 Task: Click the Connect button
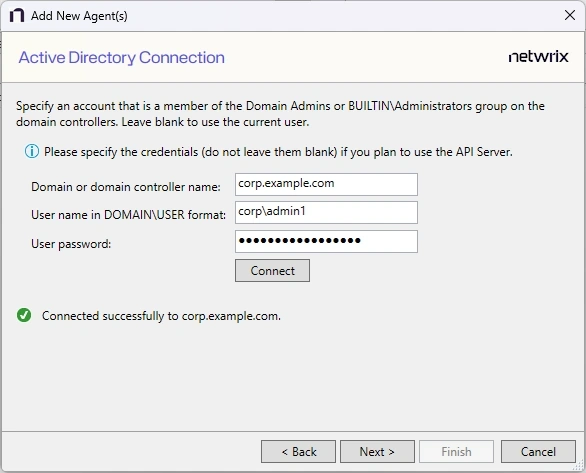(272, 270)
